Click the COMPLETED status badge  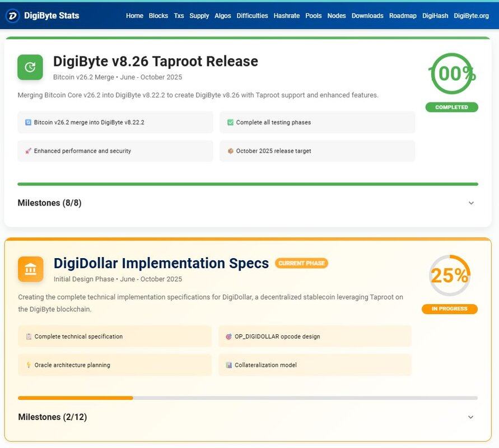point(451,107)
